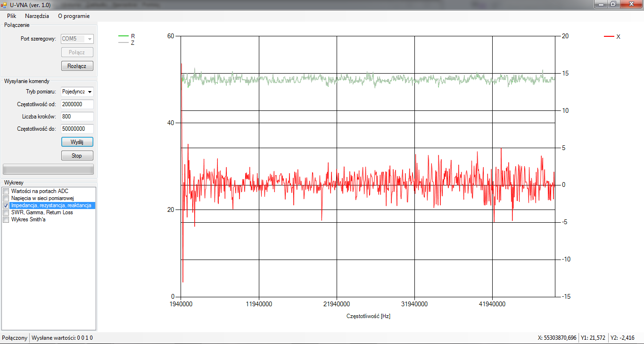
Task: Expand the Port szeregowy COM5 dropdown
Action: pos(90,39)
